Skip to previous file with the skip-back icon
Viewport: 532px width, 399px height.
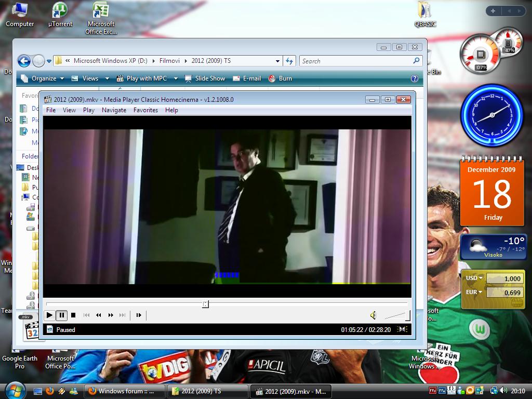click(x=87, y=315)
